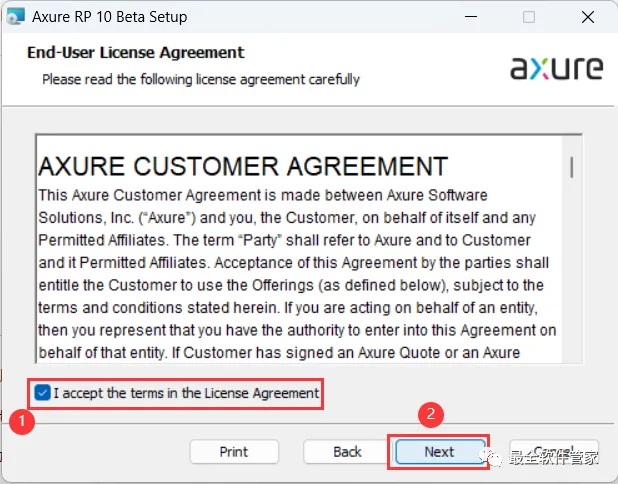The image size is (618, 484).
Task: Click the AXURE CUSTOMER AGREEMENT heading text
Action: point(243,166)
